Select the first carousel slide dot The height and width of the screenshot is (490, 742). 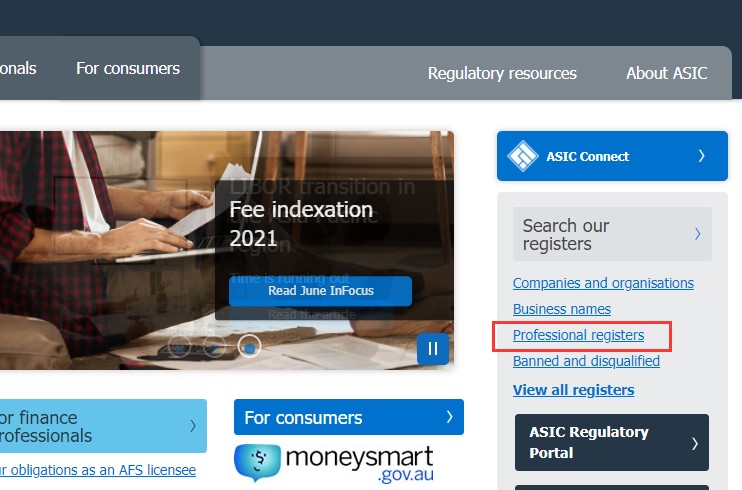pos(179,346)
